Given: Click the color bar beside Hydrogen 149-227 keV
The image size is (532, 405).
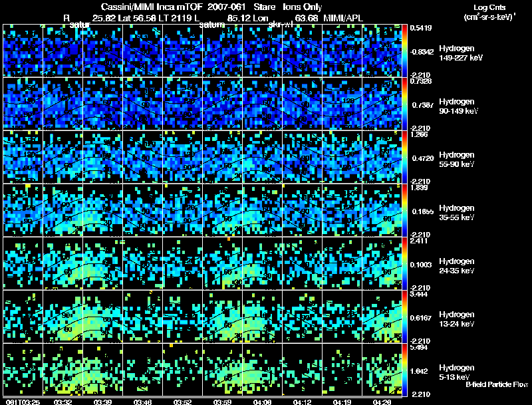Looking at the screenshot, I should 405,51.
